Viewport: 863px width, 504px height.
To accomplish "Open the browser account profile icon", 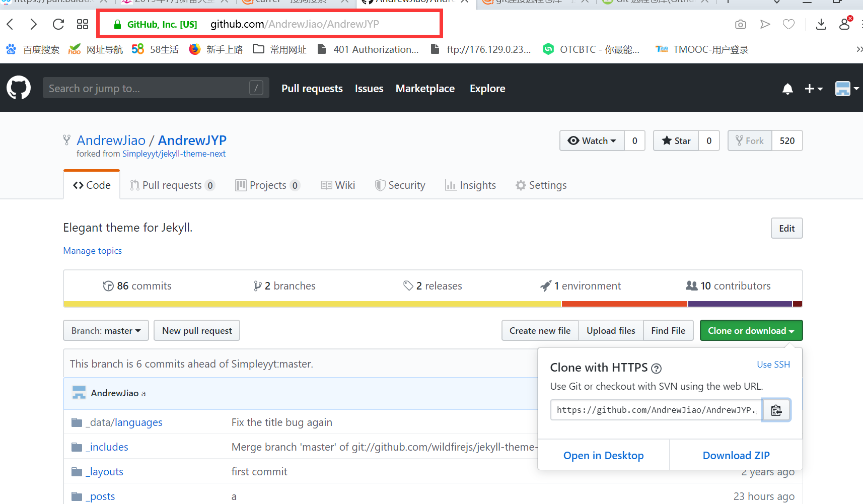I will 845,23.
